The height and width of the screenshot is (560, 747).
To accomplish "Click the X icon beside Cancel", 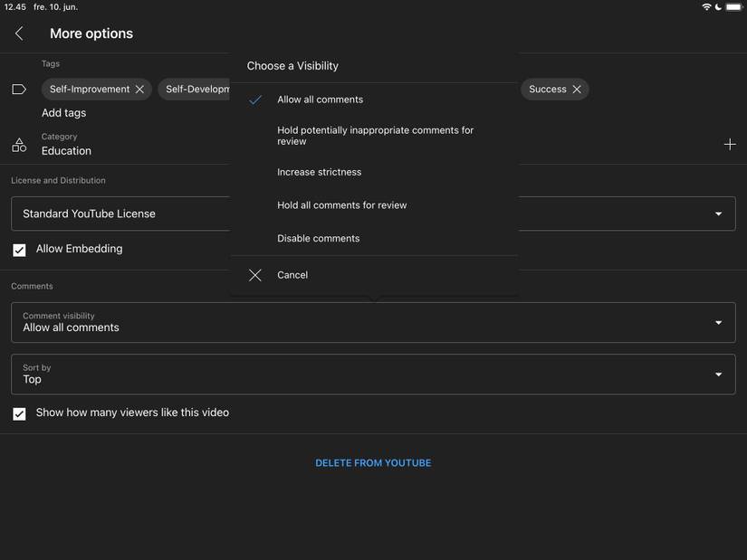I will point(256,274).
